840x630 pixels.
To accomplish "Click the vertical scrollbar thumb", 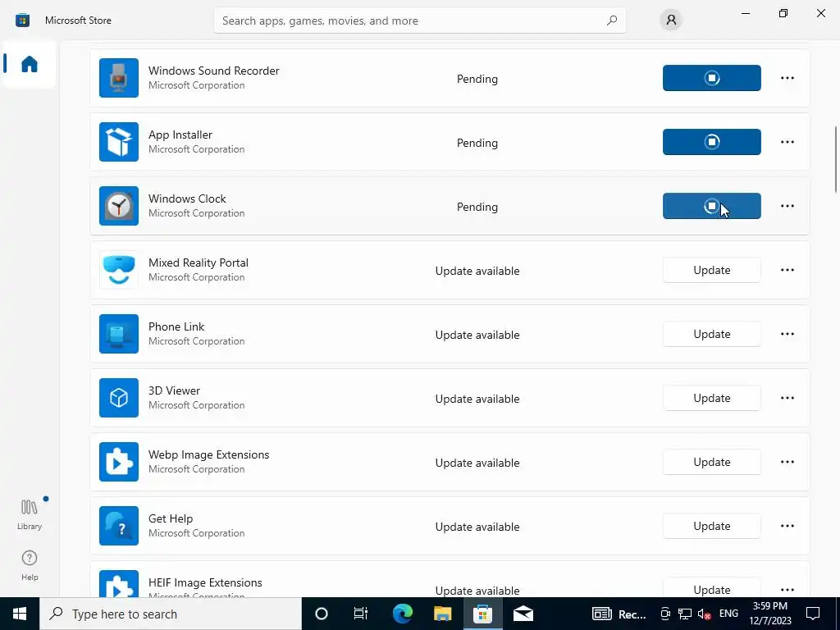I will point(836,159).
